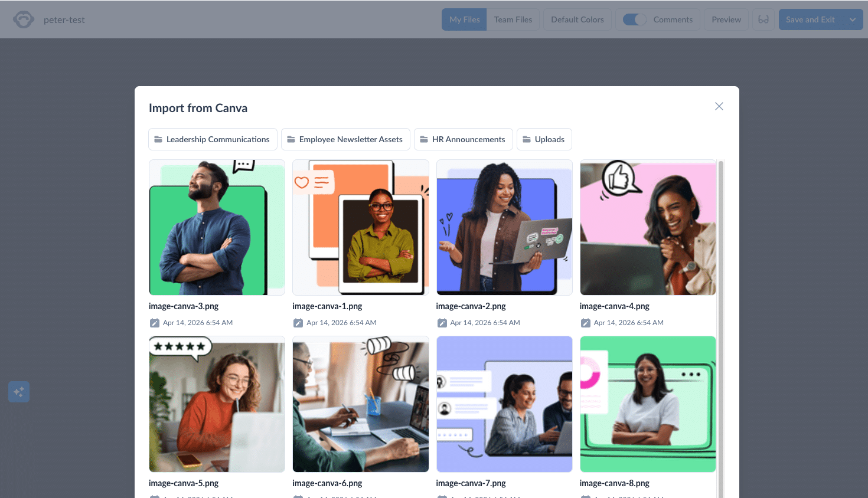Expand the Save and Exit dropdown arrow
This screenshot has width=868, height=498.
point(853,19)
